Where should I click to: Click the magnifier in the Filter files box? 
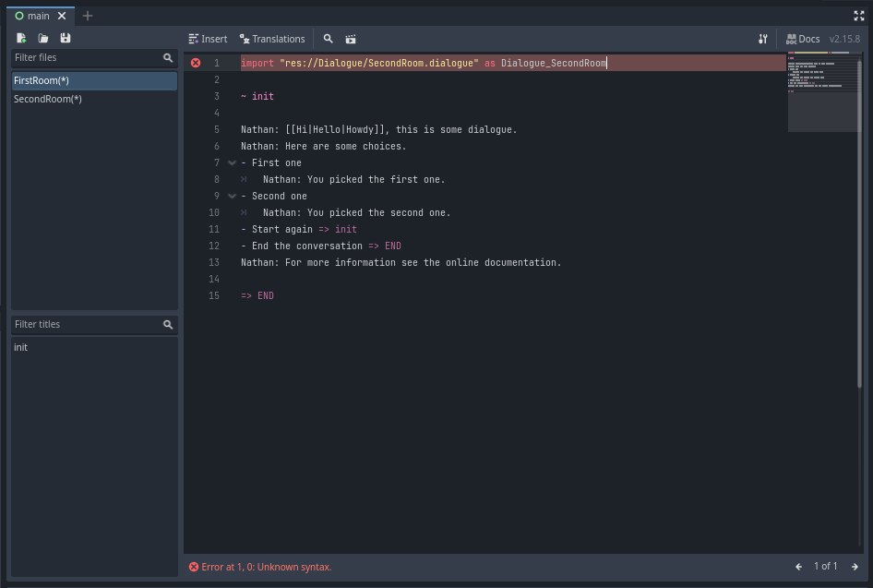coord(167,57)
